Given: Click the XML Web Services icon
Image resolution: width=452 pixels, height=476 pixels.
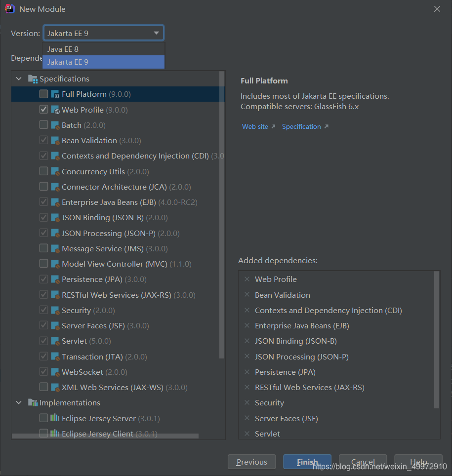Looking at the screenshot, I should tap(55, 387).
